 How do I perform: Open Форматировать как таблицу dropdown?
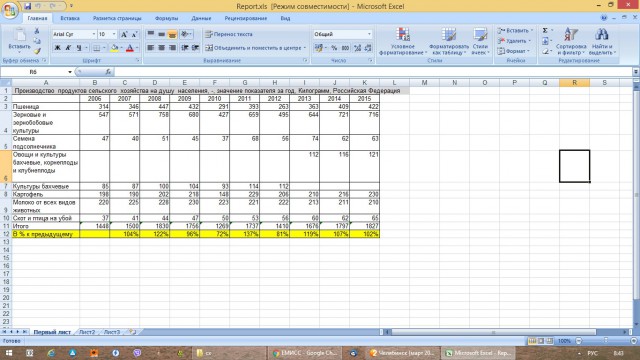(449, 41)
